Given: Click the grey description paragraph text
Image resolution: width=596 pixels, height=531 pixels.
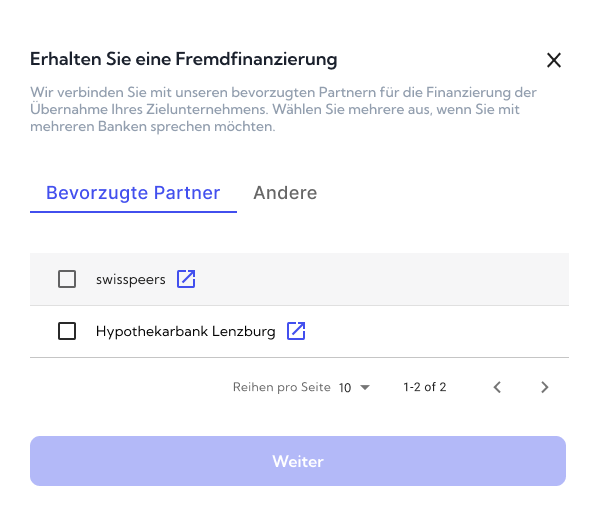Looking at the screenshot, I should click(x=284, y=109).
